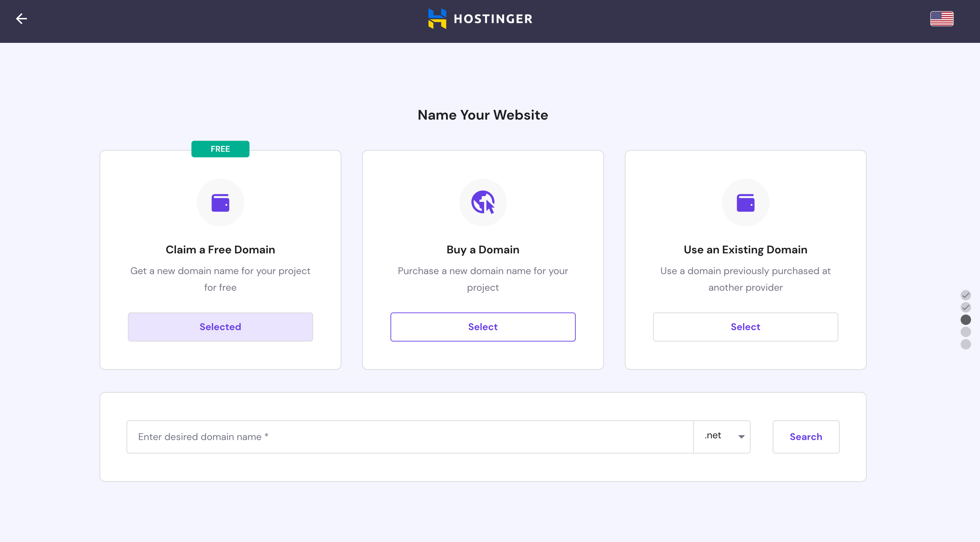
Task: Click the Claim a Free Domain heading
Action: [220, 250]
